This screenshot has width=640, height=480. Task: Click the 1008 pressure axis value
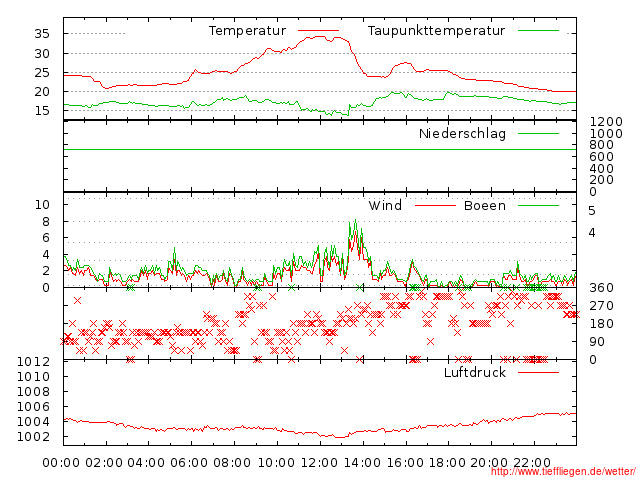(33, 392)
